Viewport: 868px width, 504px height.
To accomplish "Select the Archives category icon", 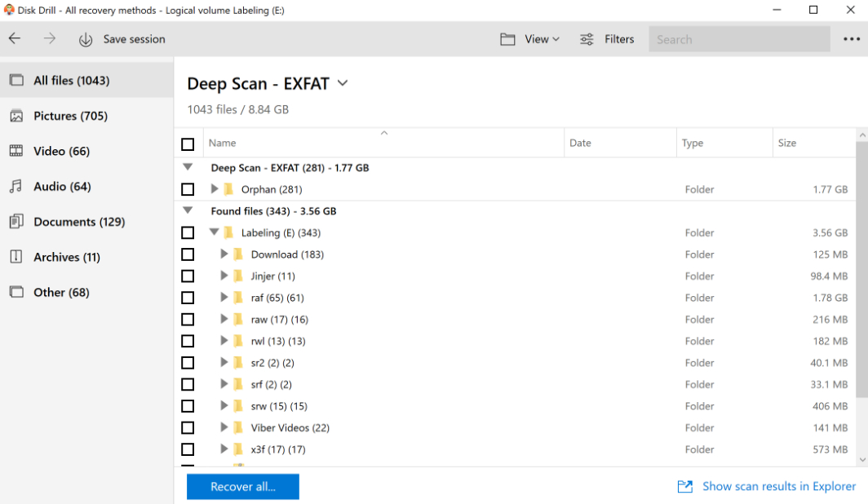I will click(x=18, y=257).
